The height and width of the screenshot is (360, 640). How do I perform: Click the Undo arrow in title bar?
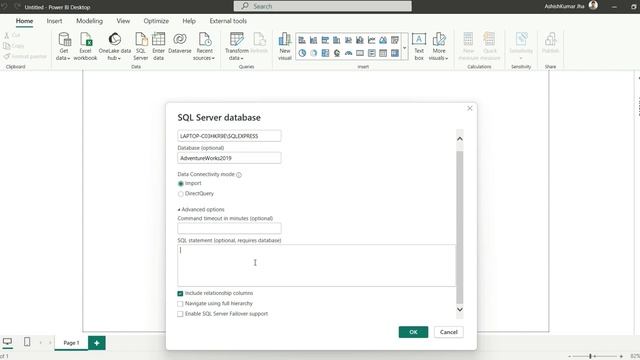point(5,6)
